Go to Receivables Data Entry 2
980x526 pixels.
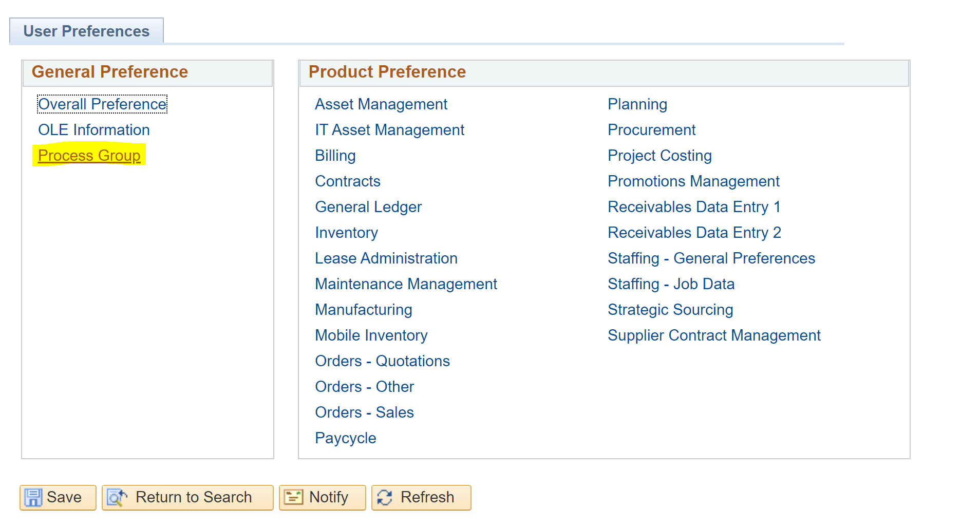click(694, 233)
